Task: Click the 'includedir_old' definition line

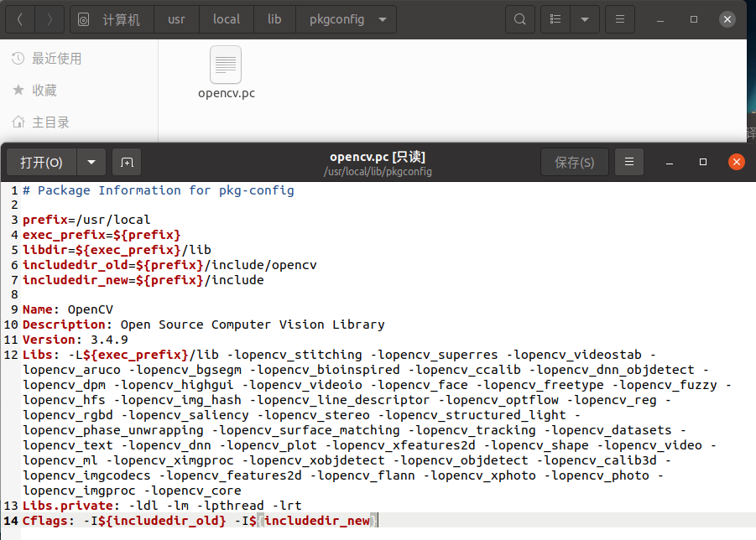Action: (x=169, y=265)
